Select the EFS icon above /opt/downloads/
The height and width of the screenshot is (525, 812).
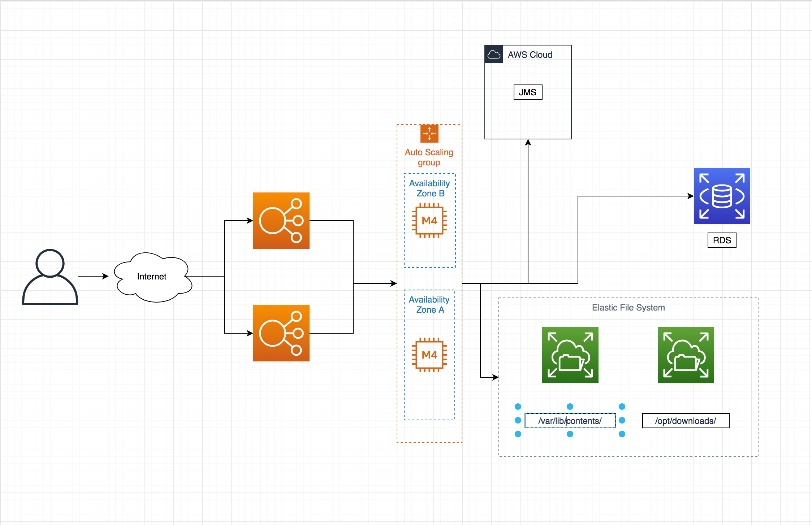click(x=686, y=355)
